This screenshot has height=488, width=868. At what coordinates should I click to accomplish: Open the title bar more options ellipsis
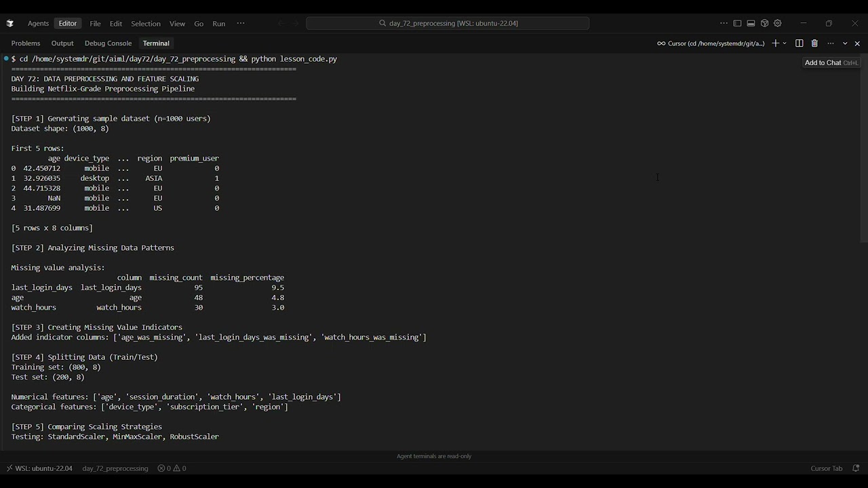click(x=724, y=23)
